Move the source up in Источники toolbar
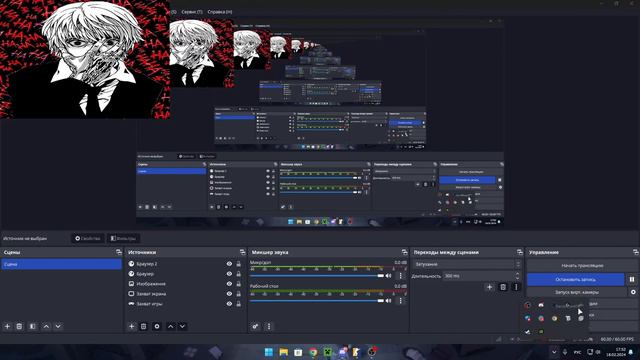Screen dimensions: 640x360 pos(171,327)
